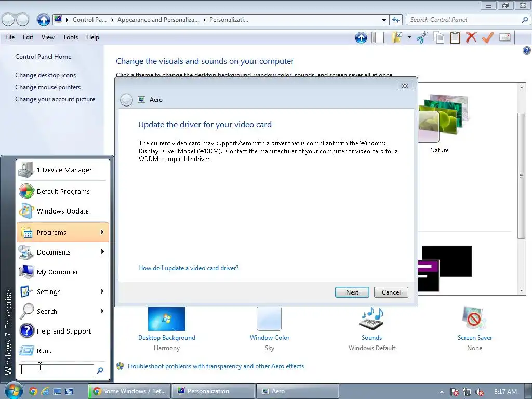Open the Edit menu
Screen dimensions: 532x399
pyautogui.click(x=28, y=37)
